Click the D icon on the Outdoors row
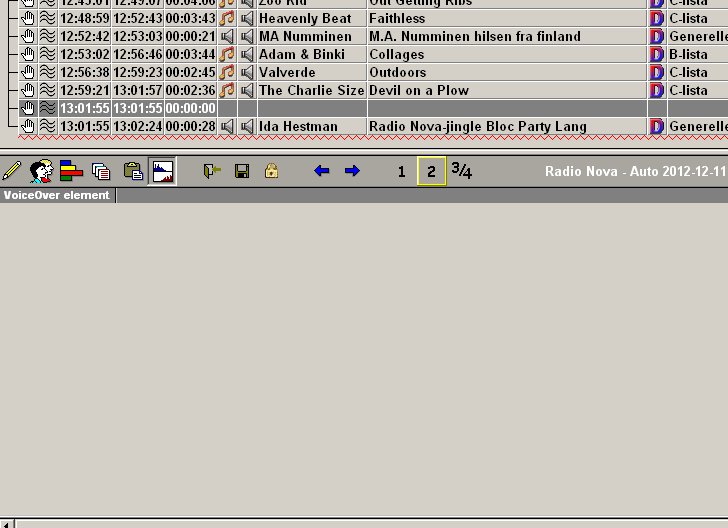This screenshot has width=728, height=528. pos(657,72)
